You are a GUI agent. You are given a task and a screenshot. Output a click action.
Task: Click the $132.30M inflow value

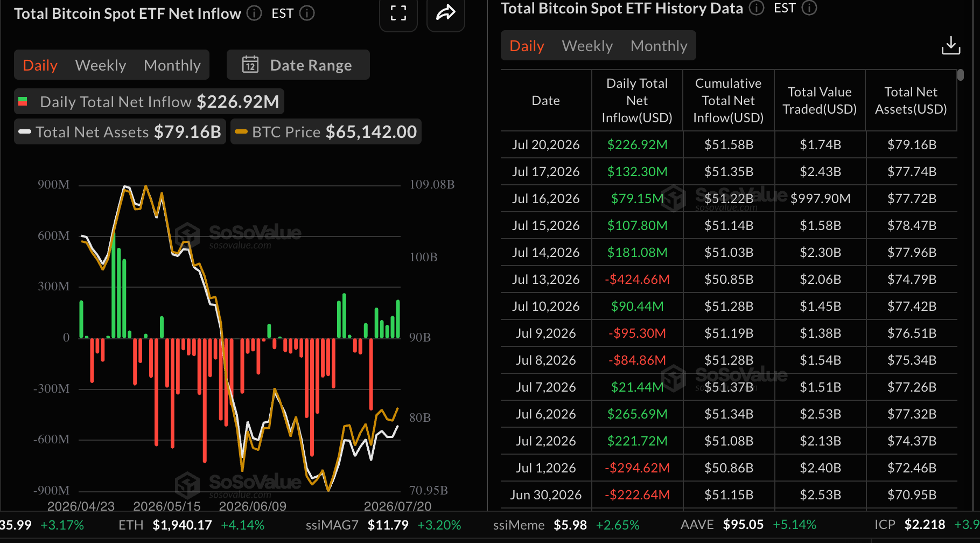638,172
